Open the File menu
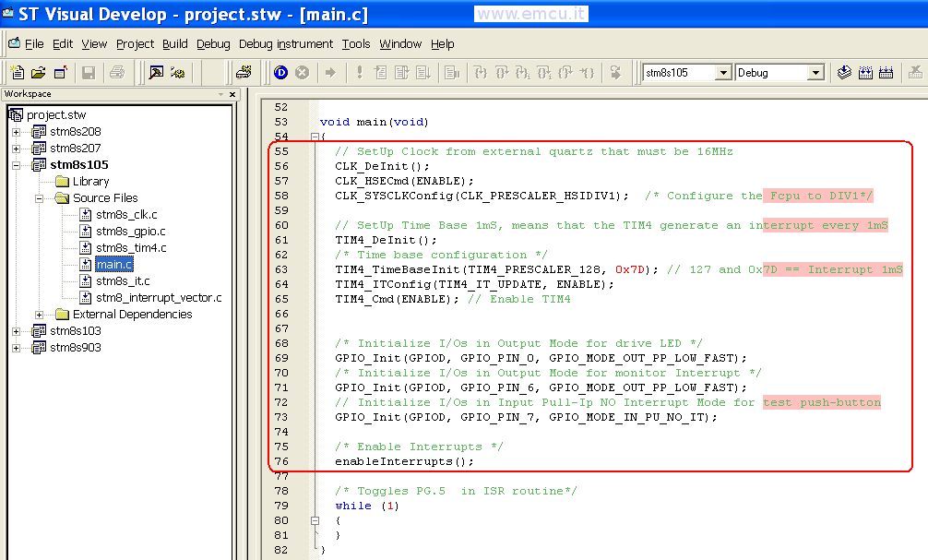928x560 pixels. [34, 43]
